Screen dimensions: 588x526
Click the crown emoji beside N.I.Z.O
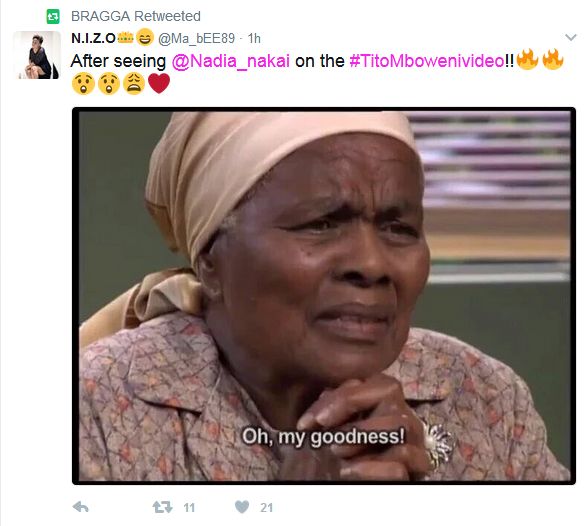coord(125,38)
